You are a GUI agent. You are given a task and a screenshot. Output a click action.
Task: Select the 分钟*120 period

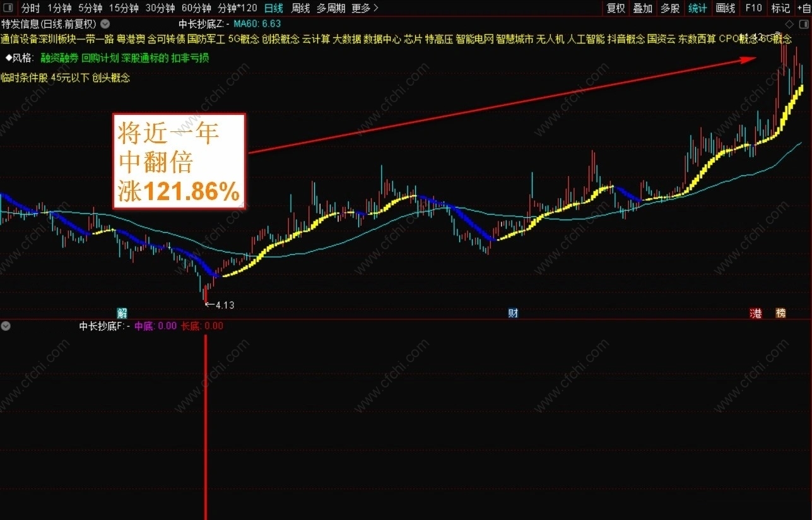(237, 8)
